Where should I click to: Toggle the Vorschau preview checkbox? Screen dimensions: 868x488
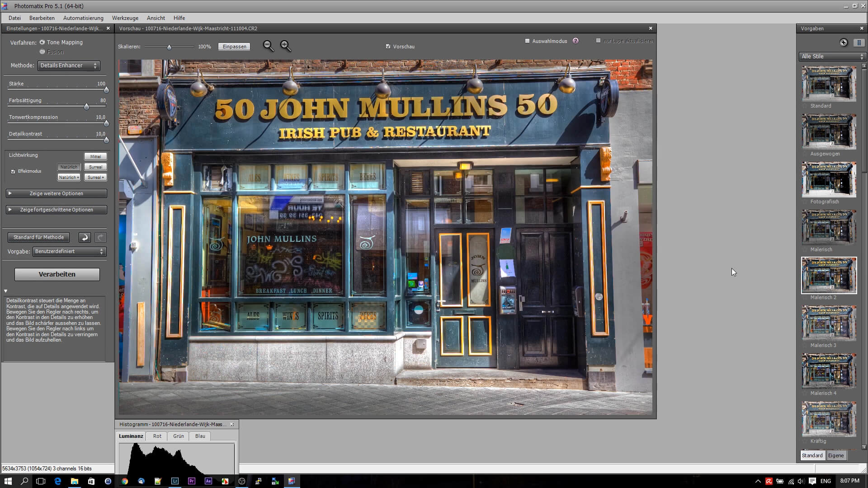(388, 46)
